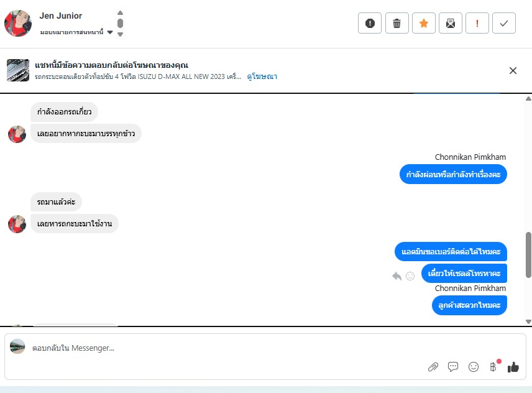
Task: Mark conversation unread with envelope icon
Action: point(450,23)
